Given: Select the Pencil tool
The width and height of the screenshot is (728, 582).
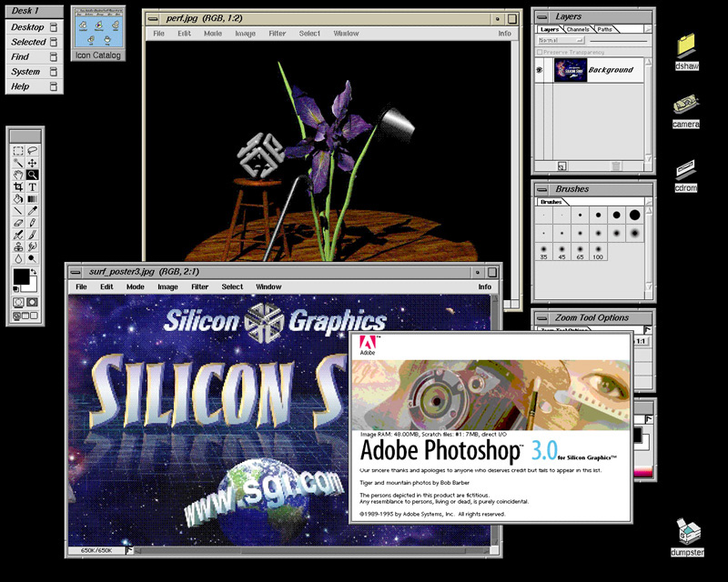Looking at the screenshot, I should click(33, 223).
